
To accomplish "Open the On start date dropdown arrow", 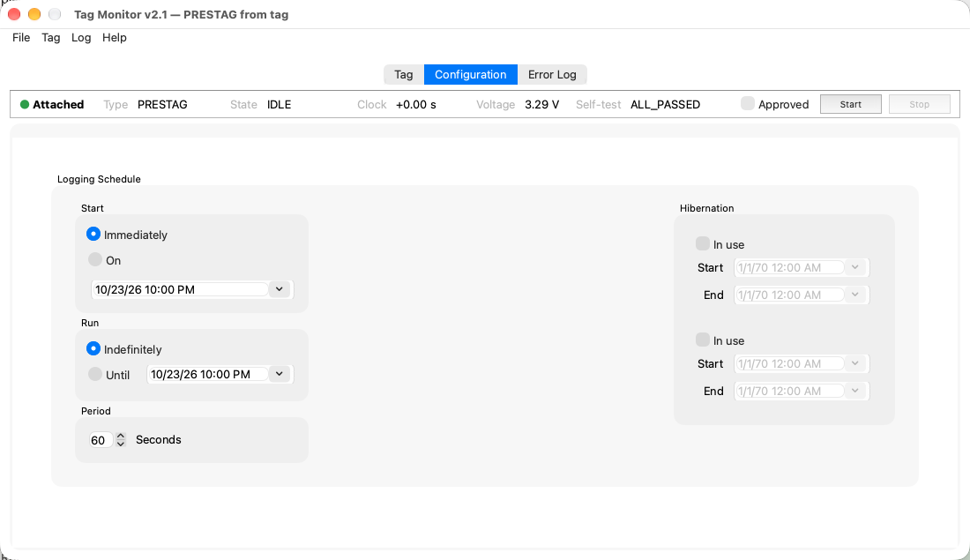I will pos(280,289).
